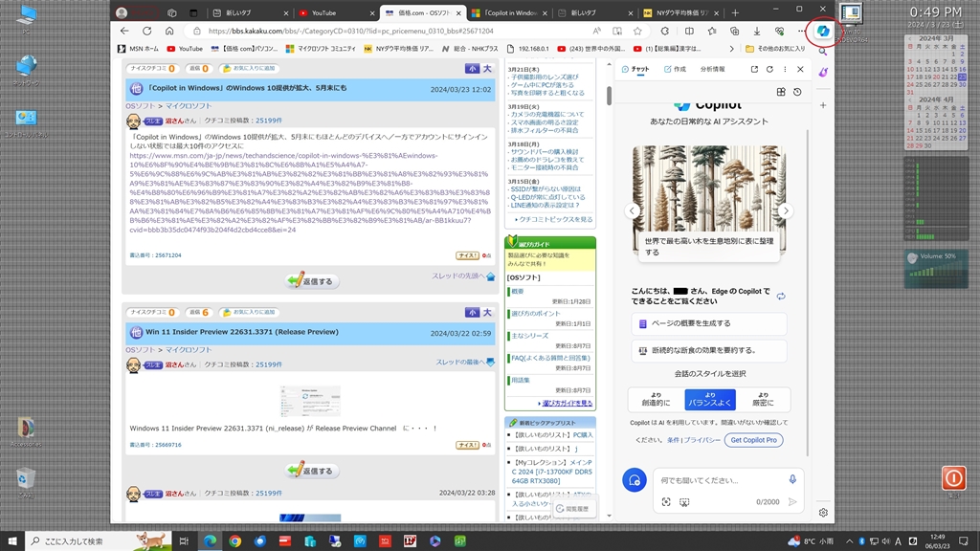Open その他のお気に入り bookmarks folder
This screenshot has height=551, width=980.
click(773, 48)
